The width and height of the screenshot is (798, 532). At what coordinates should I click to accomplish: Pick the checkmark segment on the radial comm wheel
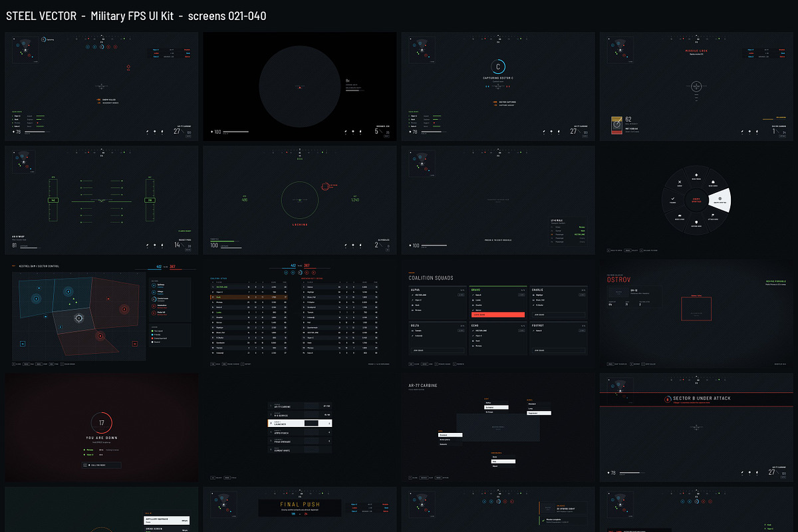[673, 200]
